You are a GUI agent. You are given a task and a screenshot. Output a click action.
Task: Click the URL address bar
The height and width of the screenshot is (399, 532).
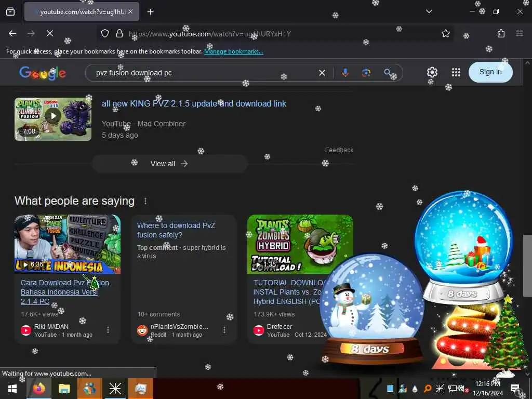coord(275,34)
